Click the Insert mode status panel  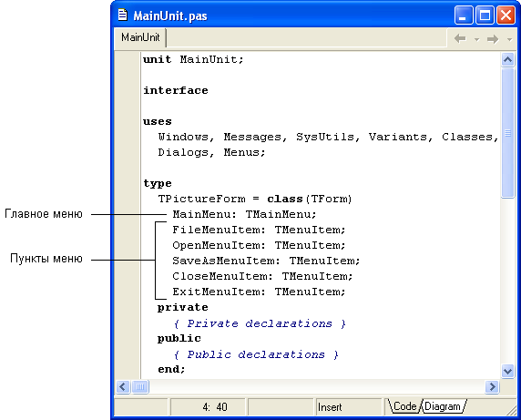[348, 406]
